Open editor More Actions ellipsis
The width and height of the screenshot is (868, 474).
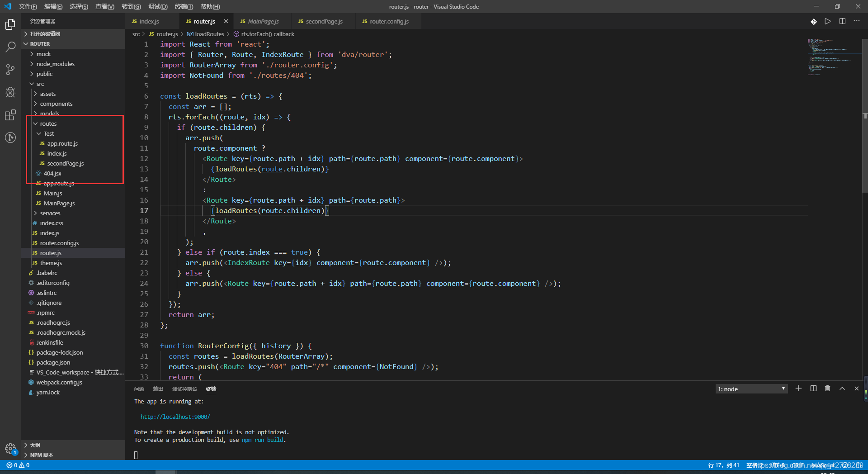coord(857,21)
